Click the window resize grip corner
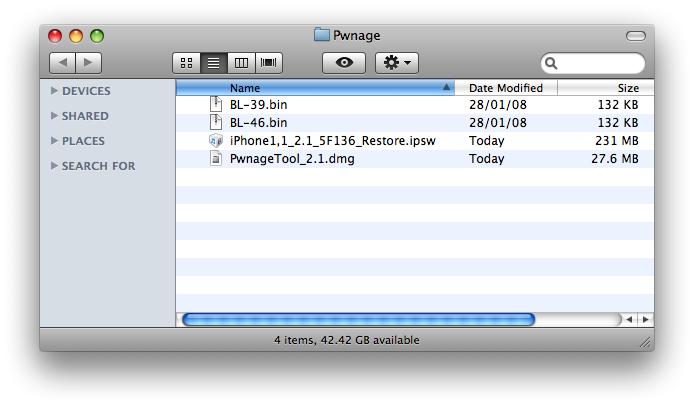694x406 pixels. 645,342
